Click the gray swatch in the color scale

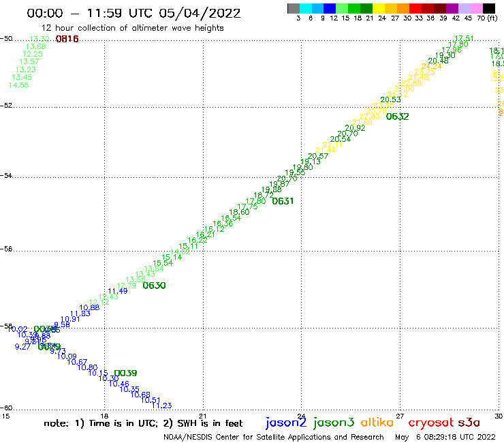click(294, 8)
